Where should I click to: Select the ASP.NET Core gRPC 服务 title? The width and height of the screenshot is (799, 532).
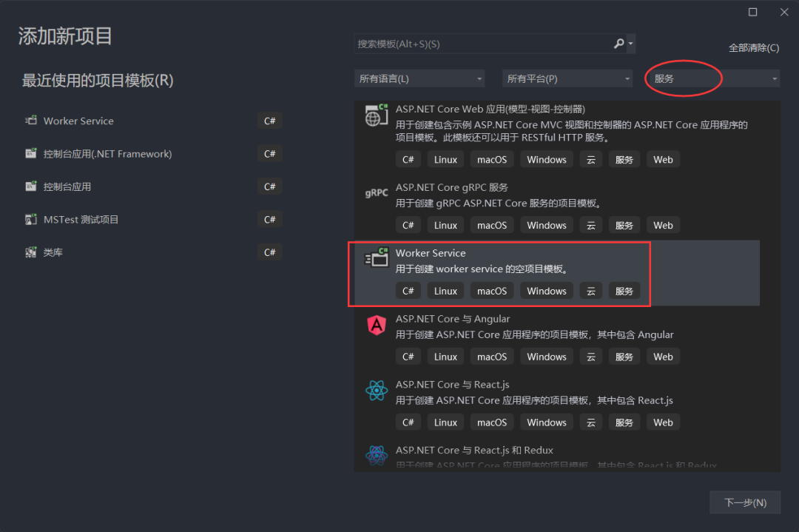(x=451, y=187)
